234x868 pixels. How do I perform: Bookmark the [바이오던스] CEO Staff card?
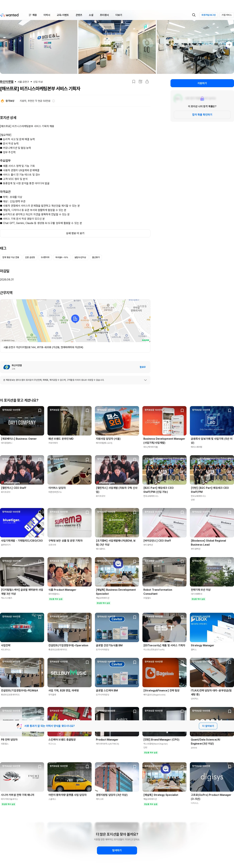click(x=182, y=513)
